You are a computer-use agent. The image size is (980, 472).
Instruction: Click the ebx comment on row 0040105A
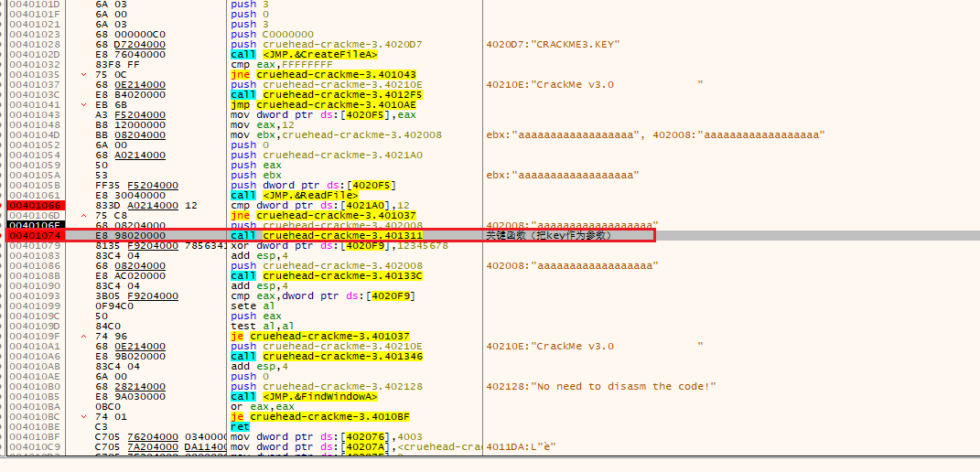[x=562, y=175]
